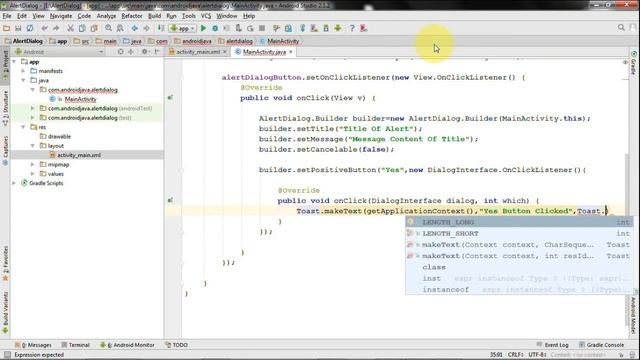This screenshot has height=360, width=640.
Task: Choose LENGTH_LONG from the autocomplete list
Action: tap(519, 222)
